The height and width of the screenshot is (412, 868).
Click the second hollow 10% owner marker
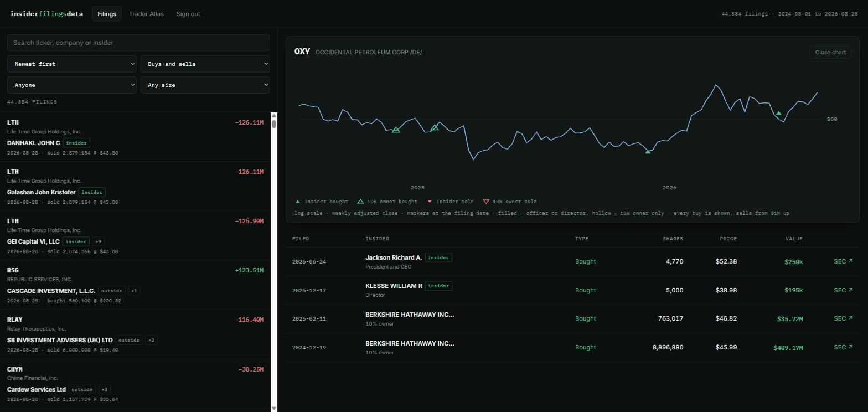tap(435, 127)
